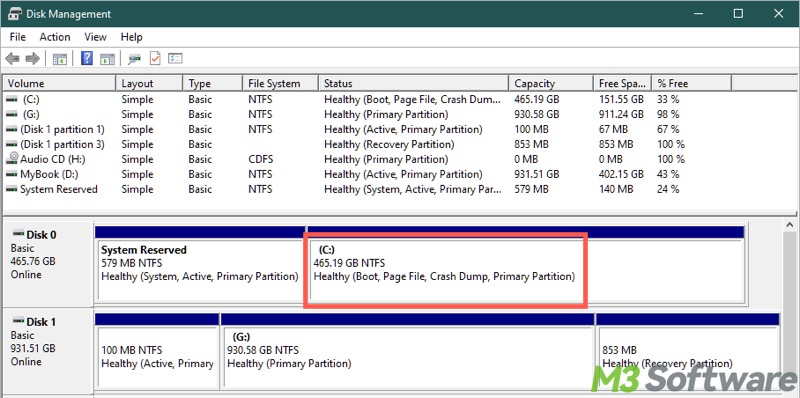Sort by the File System column header

tap(280, 83)
